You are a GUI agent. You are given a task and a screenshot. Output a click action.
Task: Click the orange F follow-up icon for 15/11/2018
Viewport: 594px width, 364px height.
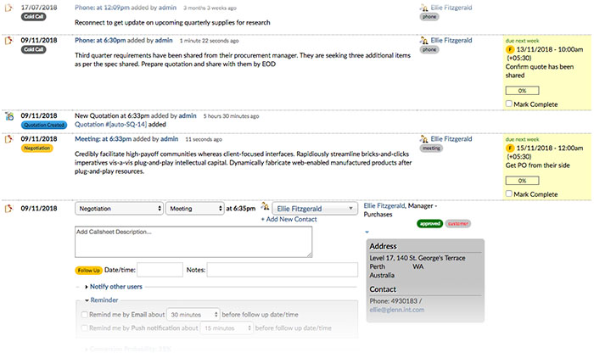click(510, 148)
